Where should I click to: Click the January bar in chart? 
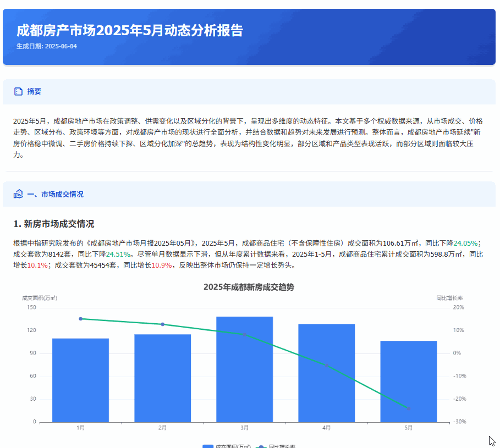[x=80, y=380]
